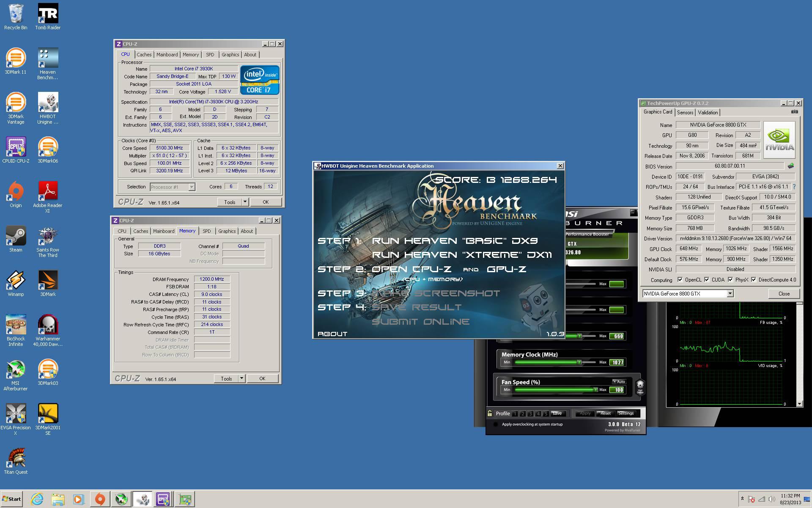Viewport: 812px width, 508px height.
Task: Open 3DMark Vantage desktop shortcut
Action: pos(16,108)
